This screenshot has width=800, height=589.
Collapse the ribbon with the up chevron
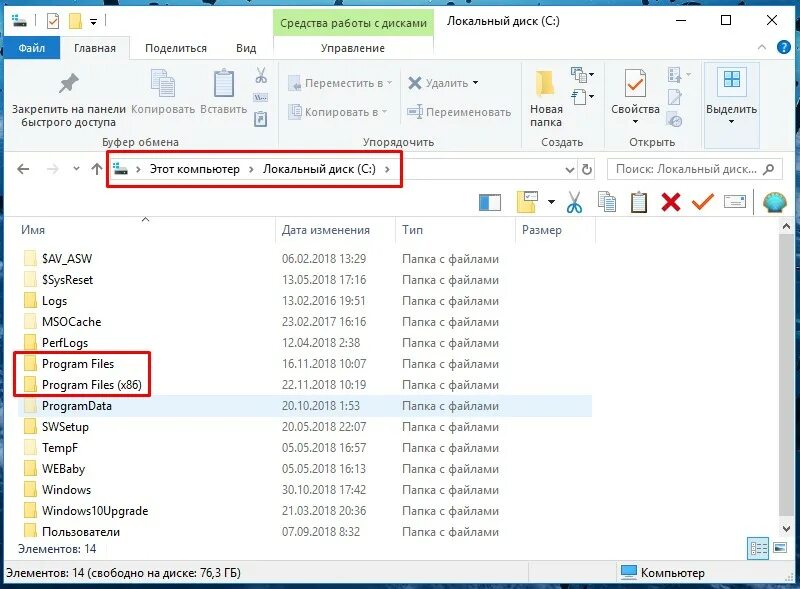(762, 47)
